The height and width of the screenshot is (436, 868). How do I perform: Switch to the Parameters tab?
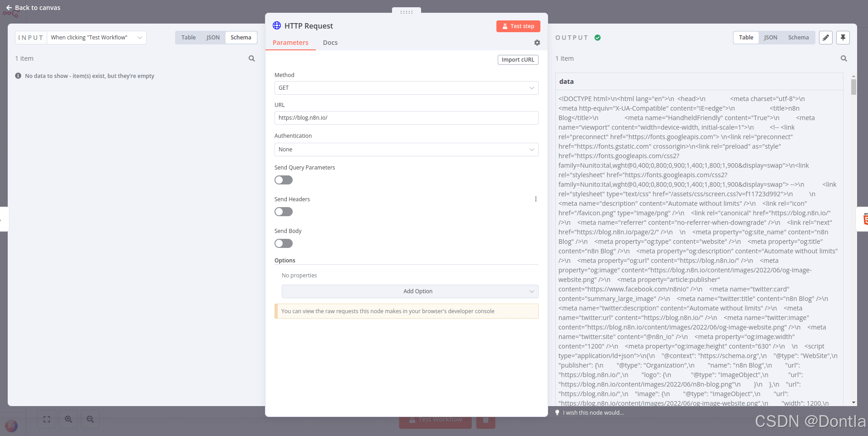(x=290, y=43)
